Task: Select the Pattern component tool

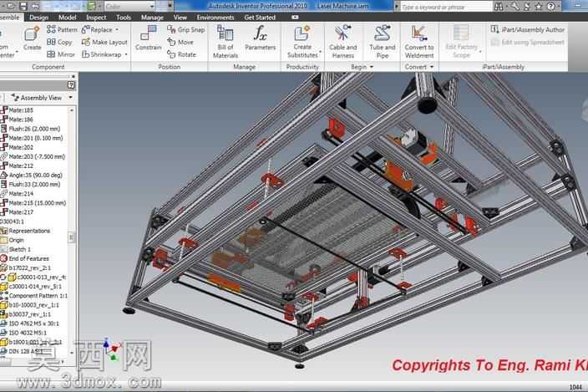Action: [x=62, y=29]
